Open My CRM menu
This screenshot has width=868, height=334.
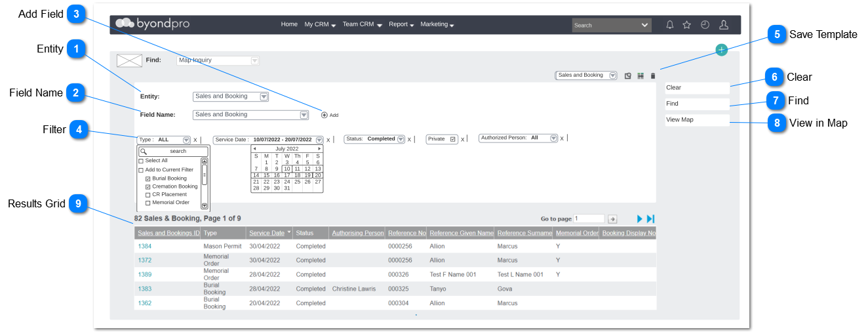(x=320, y=24)
